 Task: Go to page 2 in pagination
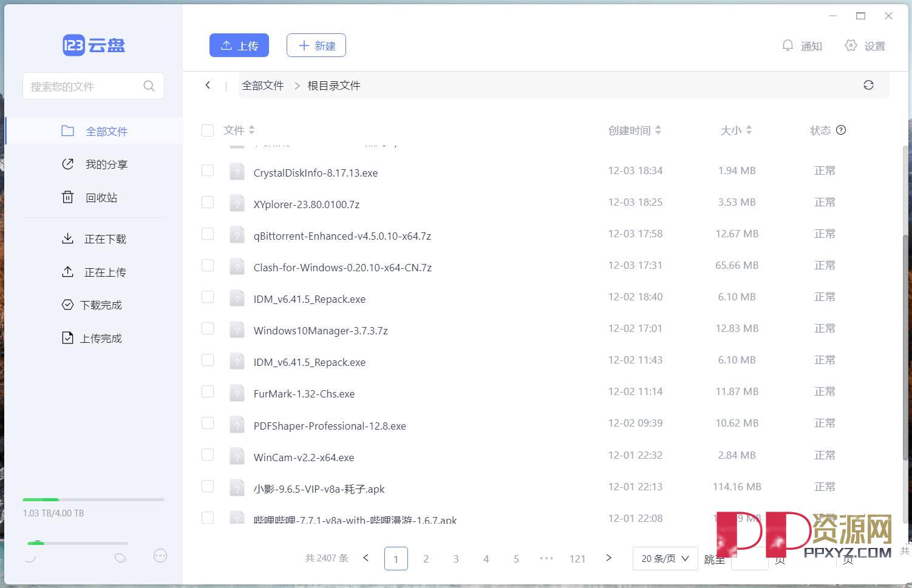click(426, 559)
